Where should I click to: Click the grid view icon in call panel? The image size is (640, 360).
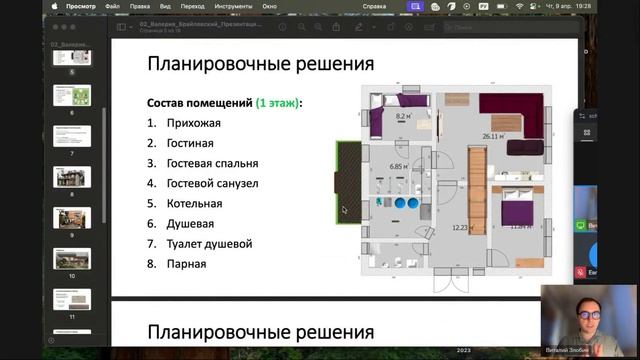pyautogui.click(x=587, y=133)
